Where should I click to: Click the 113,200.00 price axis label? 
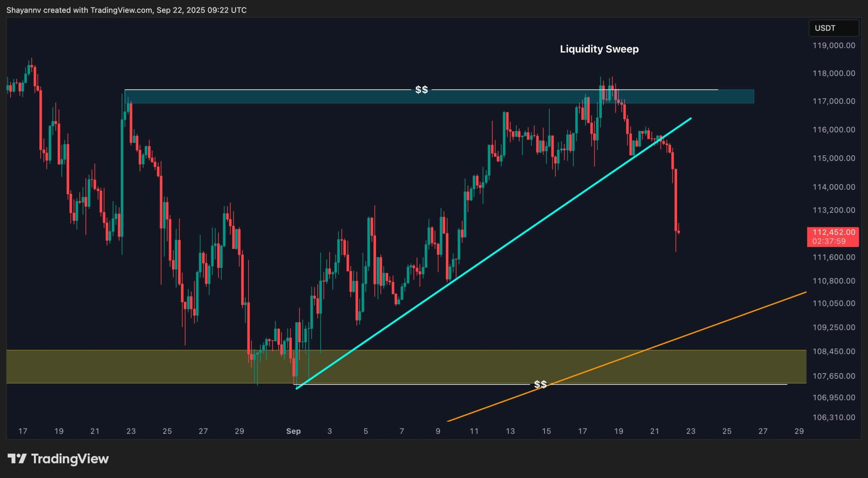[x=833, y=210]
